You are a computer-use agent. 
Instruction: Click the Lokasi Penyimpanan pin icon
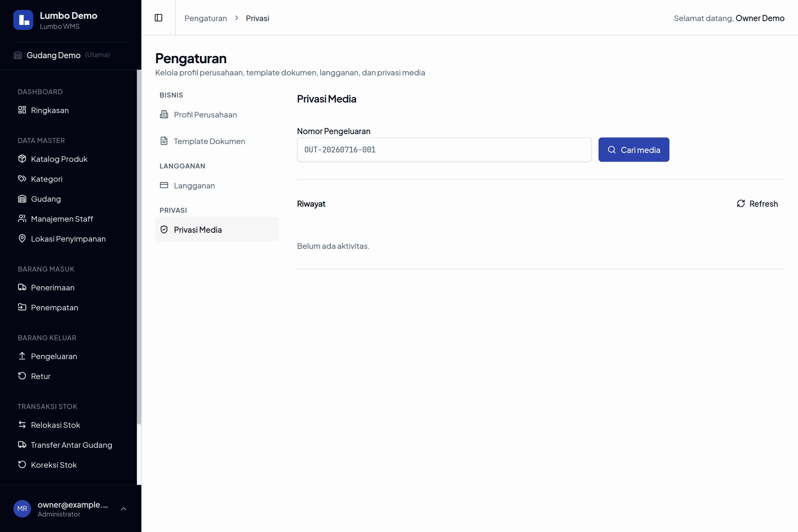(x=22, y=239)
